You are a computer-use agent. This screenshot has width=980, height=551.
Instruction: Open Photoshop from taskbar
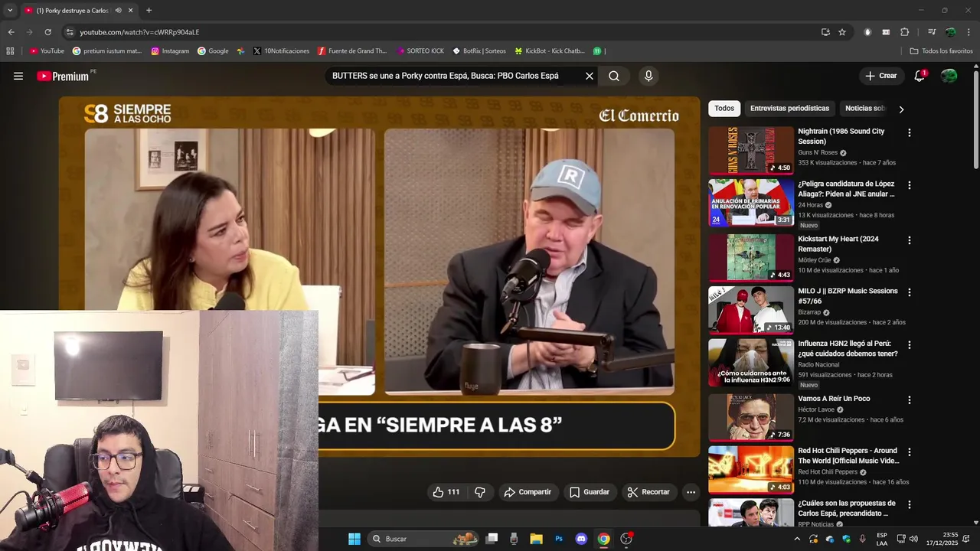click(559, 539)
